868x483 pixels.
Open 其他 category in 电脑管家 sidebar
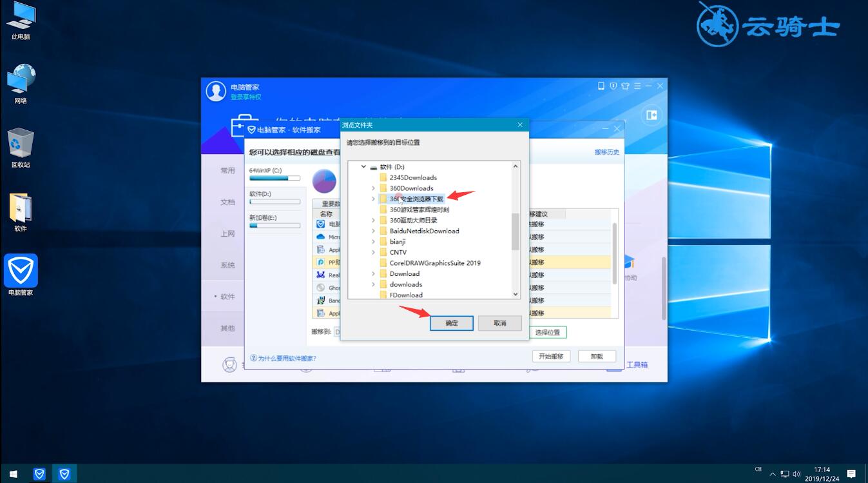point(227,328)
